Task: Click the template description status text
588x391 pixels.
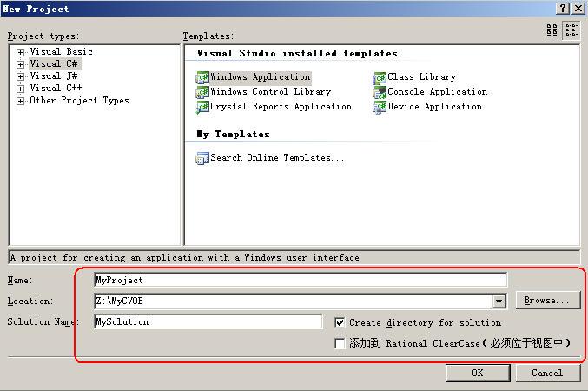Action: 184,257
